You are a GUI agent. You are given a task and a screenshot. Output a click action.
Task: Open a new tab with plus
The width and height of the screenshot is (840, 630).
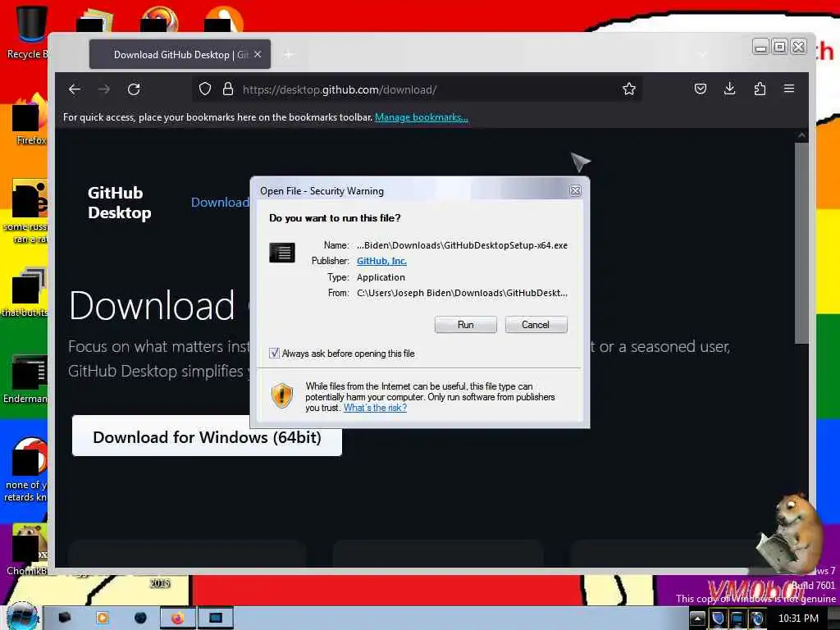click(288, 54)
